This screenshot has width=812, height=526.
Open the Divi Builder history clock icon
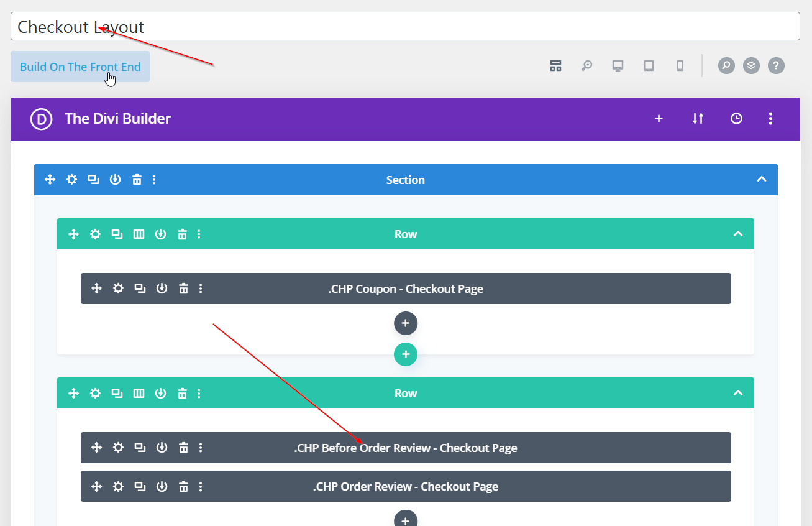pos(736,119)
